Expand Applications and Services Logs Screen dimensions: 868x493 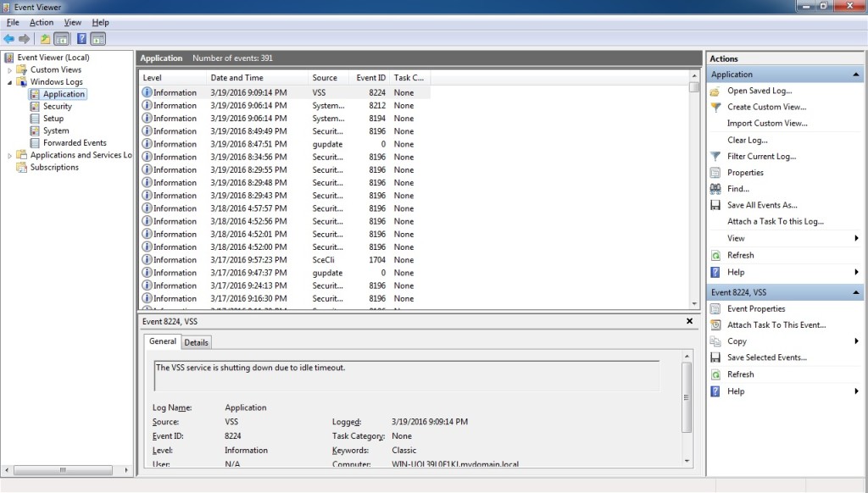[x=8, y=155]
